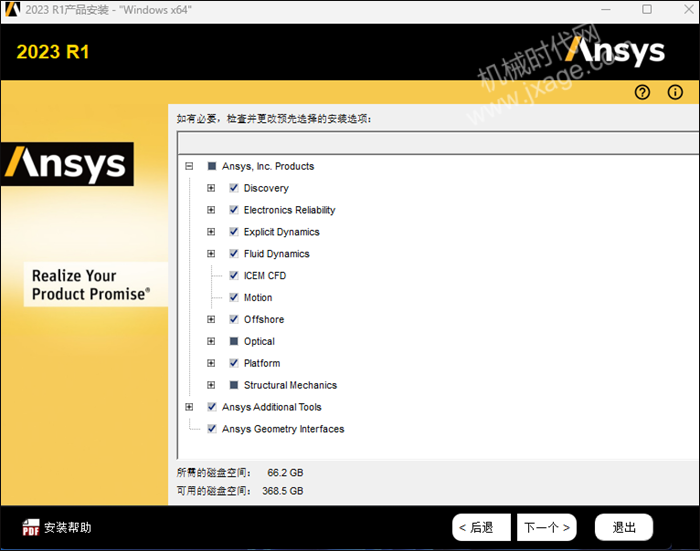The image size is (700, 551).
Task: Uncheck the Offshore checkbox
Action: [234, 319]
